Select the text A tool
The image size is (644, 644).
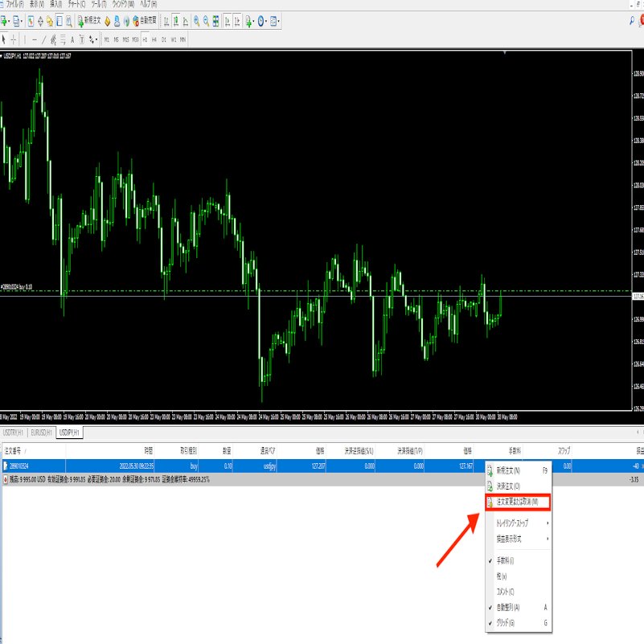(x=72, y=39)
